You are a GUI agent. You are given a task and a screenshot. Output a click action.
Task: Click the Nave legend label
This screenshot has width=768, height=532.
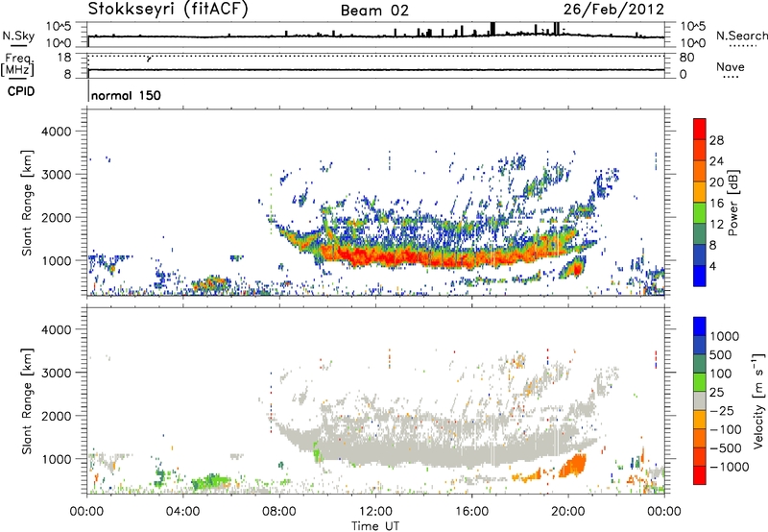pos(731,67)
